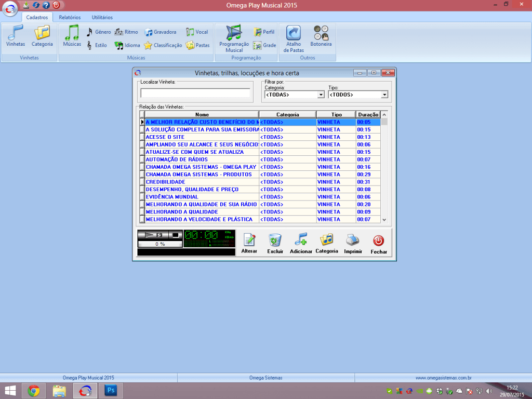Switch to the Relatórios tab

point(70,18)
